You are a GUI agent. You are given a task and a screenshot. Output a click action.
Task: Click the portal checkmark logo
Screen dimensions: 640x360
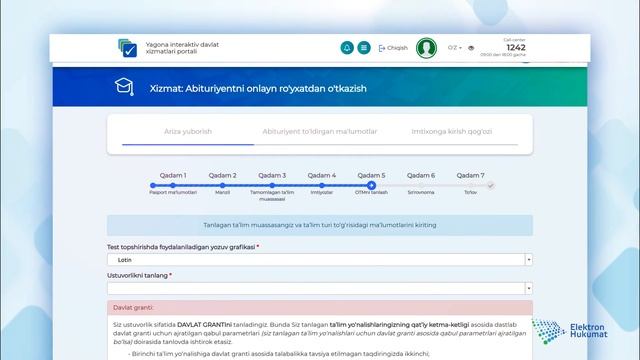point(127,48)
